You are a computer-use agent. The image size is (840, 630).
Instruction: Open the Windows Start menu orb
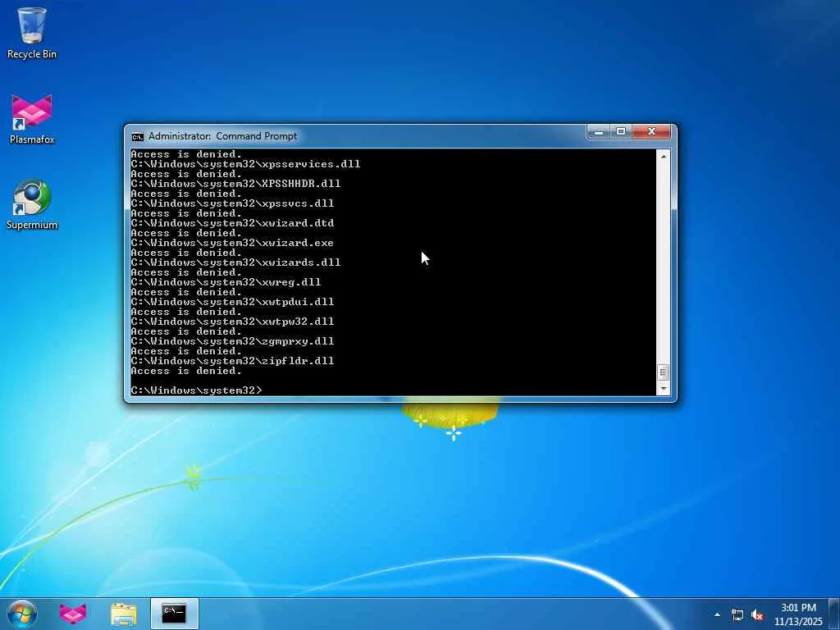pyautogui.click(x=22, y=614)
